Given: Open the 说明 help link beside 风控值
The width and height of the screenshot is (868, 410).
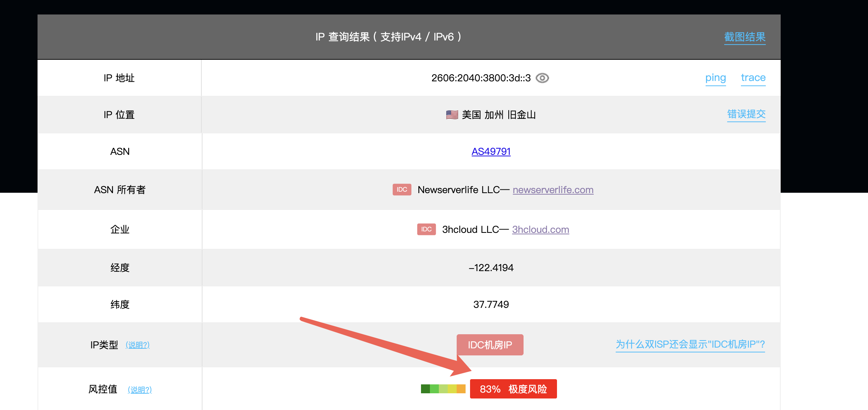Looking at the screenshot, I should click(140, 390).
